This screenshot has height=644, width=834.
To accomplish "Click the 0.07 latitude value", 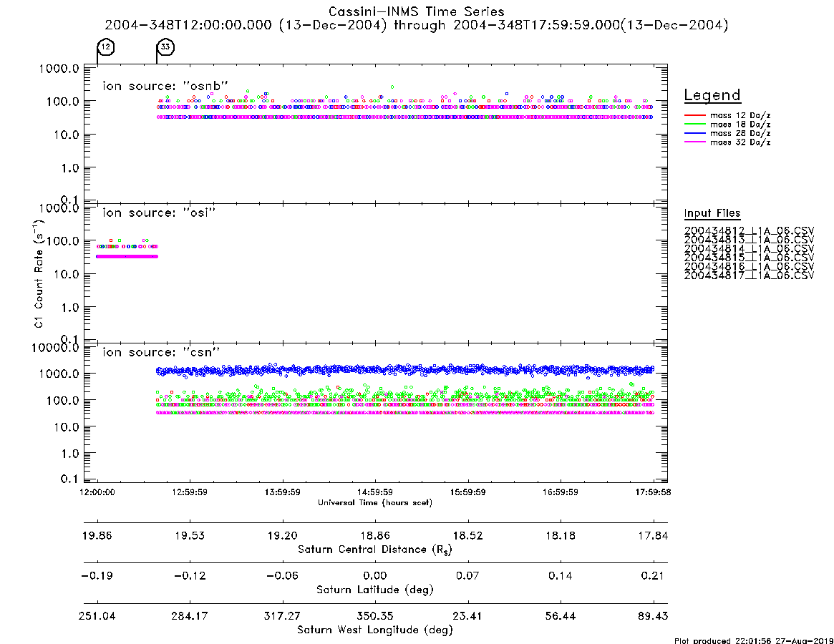I will point(467,576).
